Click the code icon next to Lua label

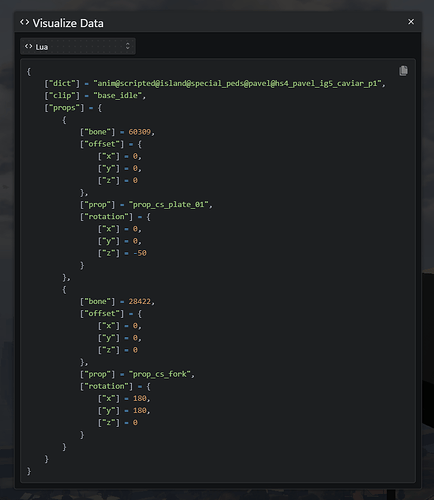point(29,46)
